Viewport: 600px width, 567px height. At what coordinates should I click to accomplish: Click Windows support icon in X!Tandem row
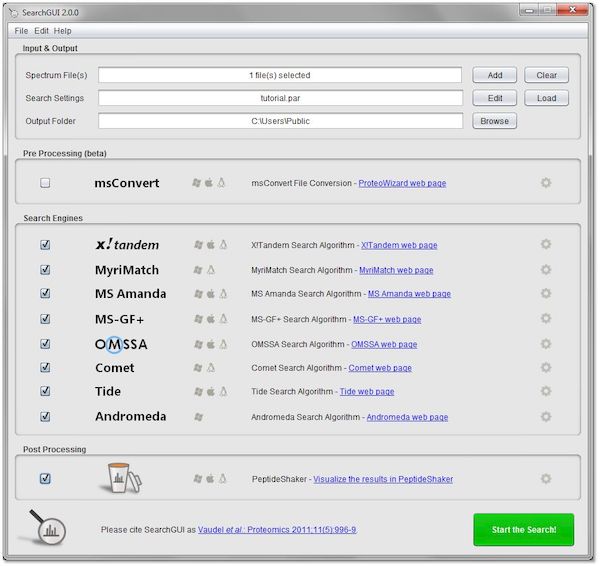point(198,244)
